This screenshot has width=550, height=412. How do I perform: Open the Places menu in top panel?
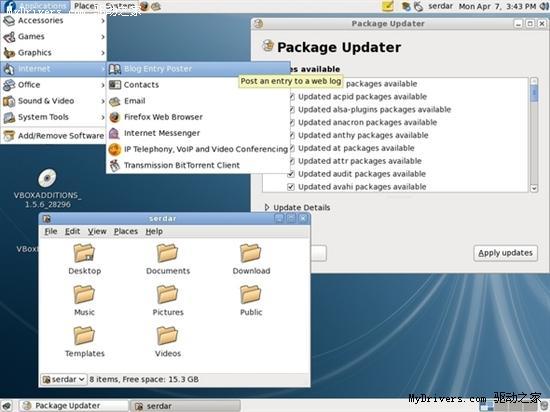[86, 6]
